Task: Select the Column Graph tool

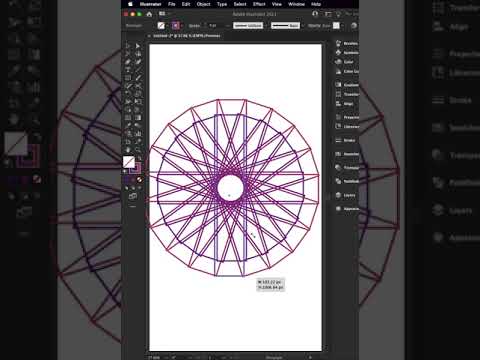Action: tap(138, 134)
